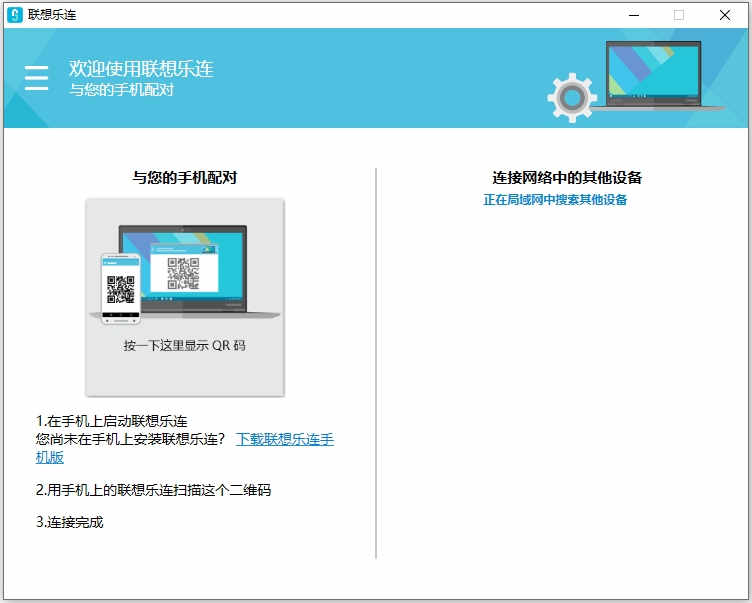
Task: Click the banner subtitle under the welcome title
Action: pyautogui.click(x=121, y=90)
